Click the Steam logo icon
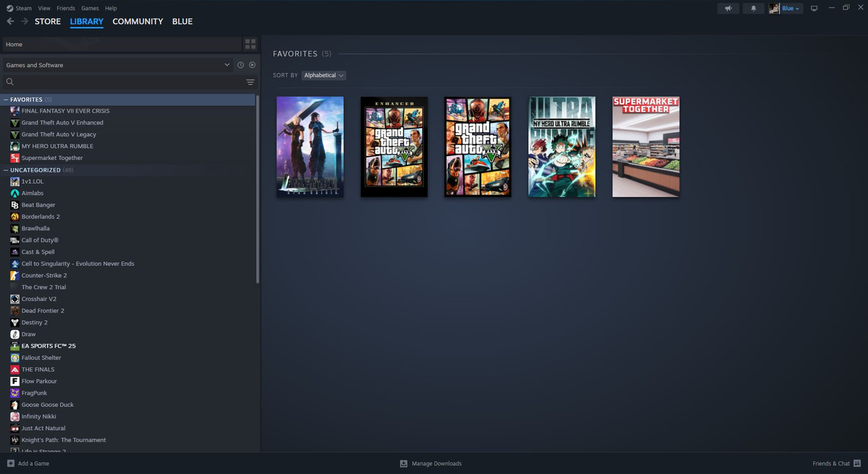The height and width of the screenshot is (474, 868). [9, 8]
